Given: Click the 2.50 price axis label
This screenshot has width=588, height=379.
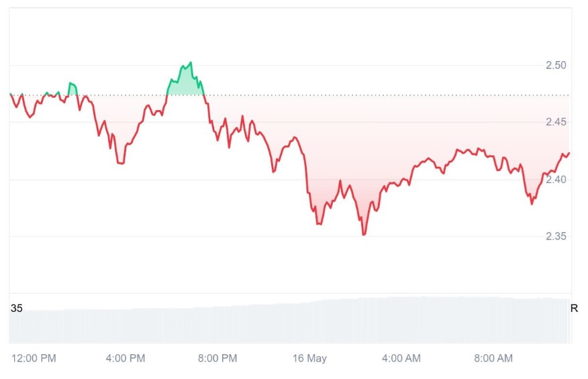Looking at the screenshot, I should point(556,65).
